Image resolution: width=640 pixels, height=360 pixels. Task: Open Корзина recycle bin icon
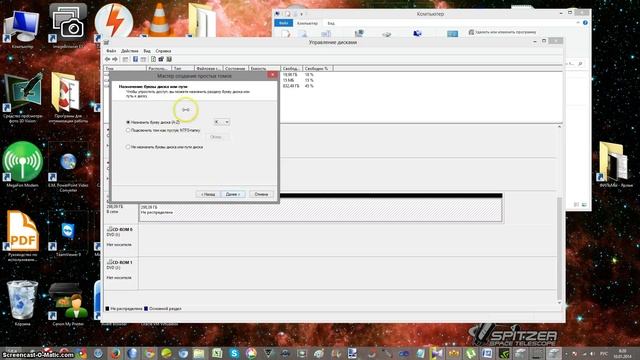22,303
